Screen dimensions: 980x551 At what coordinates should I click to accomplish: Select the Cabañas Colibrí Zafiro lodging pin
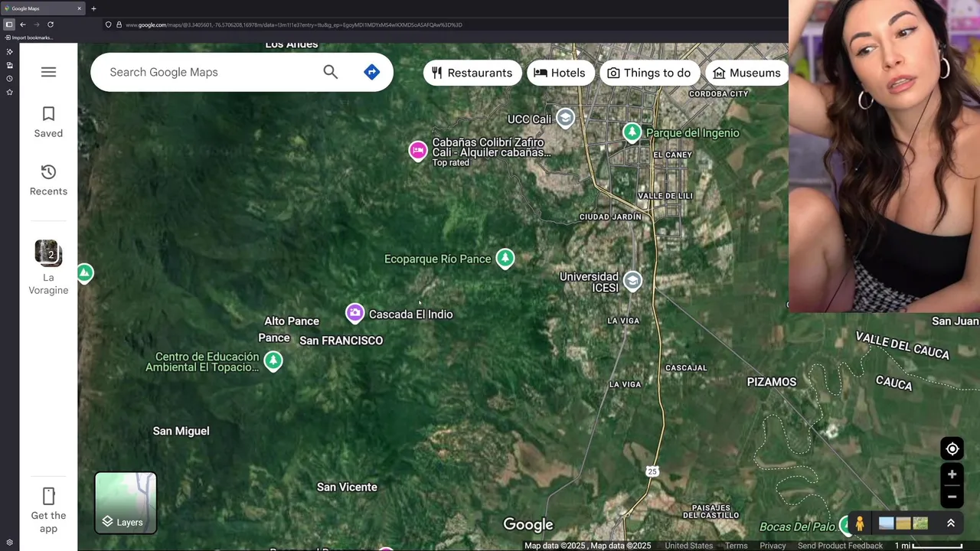coord(417,151)
